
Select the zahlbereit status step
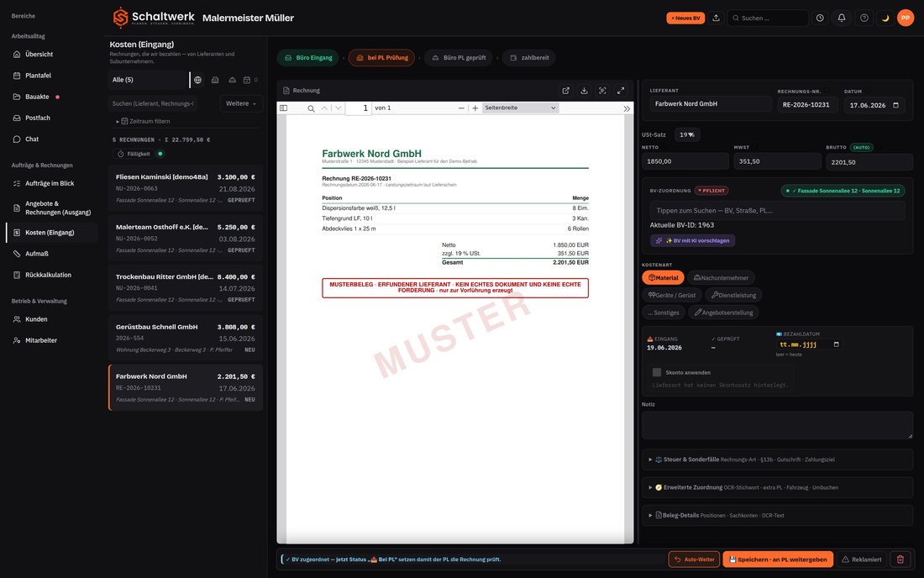click(x=529, y=58)
